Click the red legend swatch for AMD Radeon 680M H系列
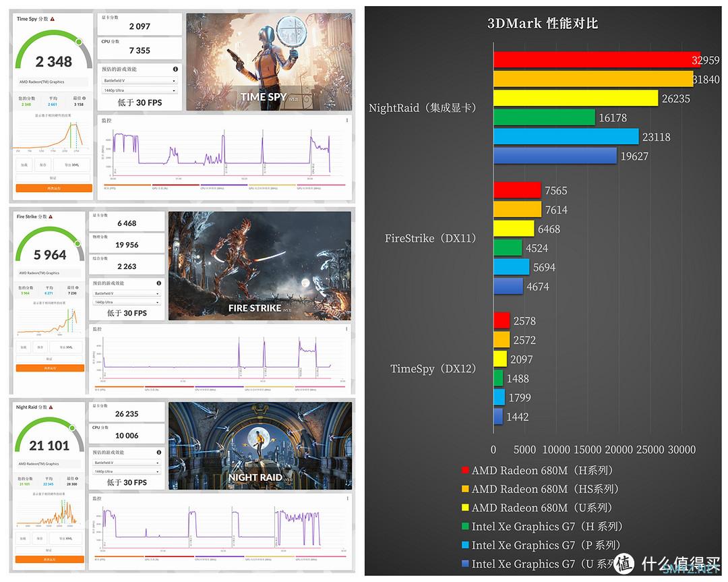Screen dimensions: 728x582 point(464,470)
